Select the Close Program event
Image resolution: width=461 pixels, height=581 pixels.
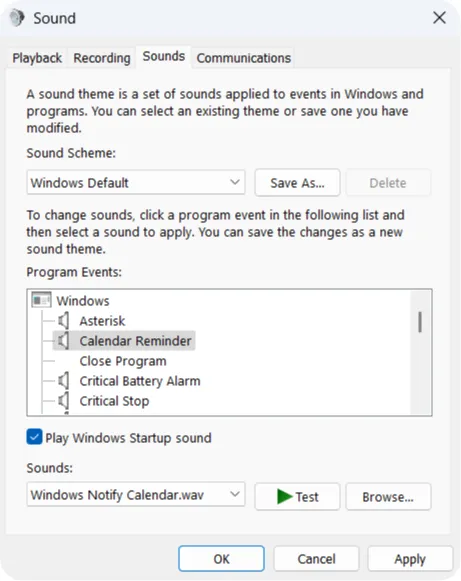point(123,361)
